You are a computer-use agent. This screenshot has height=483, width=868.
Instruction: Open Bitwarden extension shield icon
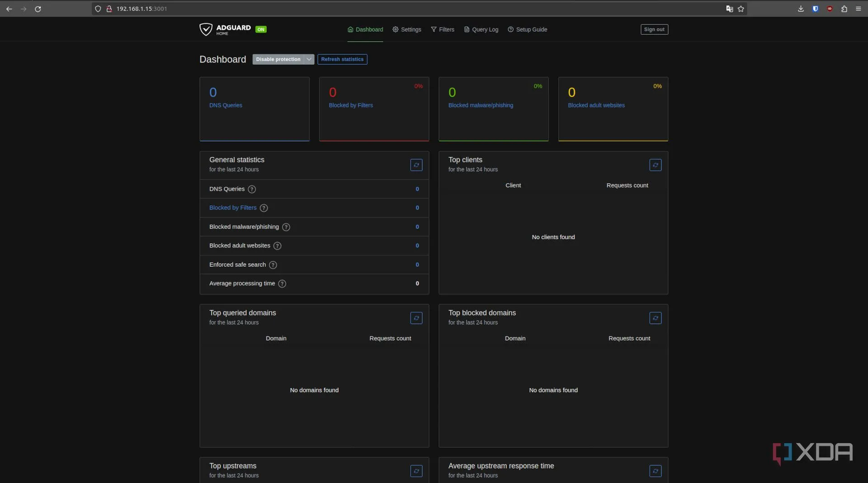point(815,9)
